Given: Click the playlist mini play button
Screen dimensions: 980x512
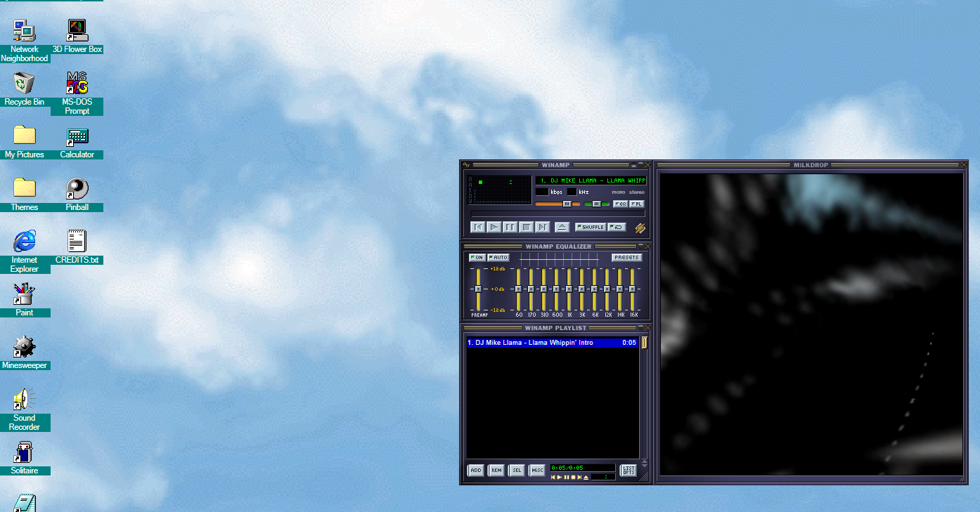Looking at the screenshot, I should click(560, 478).
